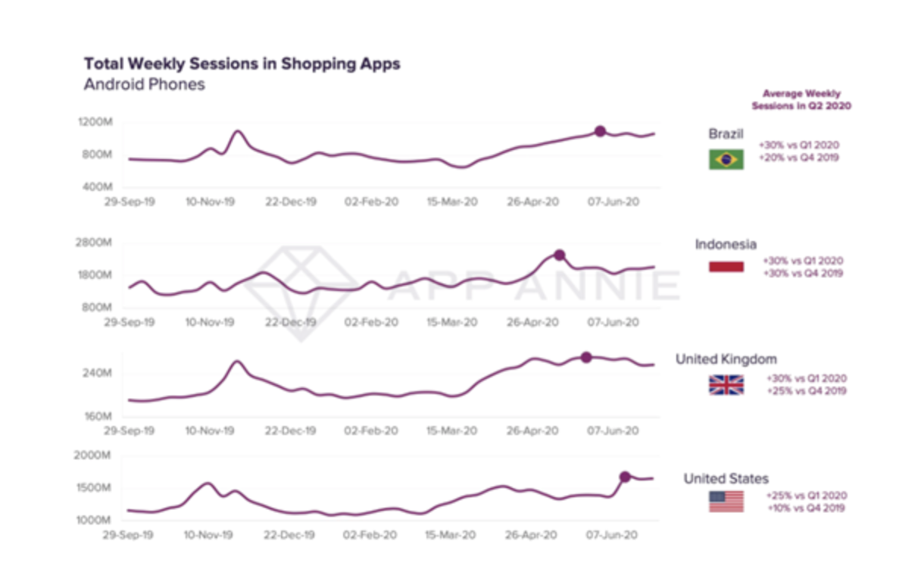Click the United Kingdom country label
Image resolution: width=924 pixels, height=576 pixels.
coord(726,359)
